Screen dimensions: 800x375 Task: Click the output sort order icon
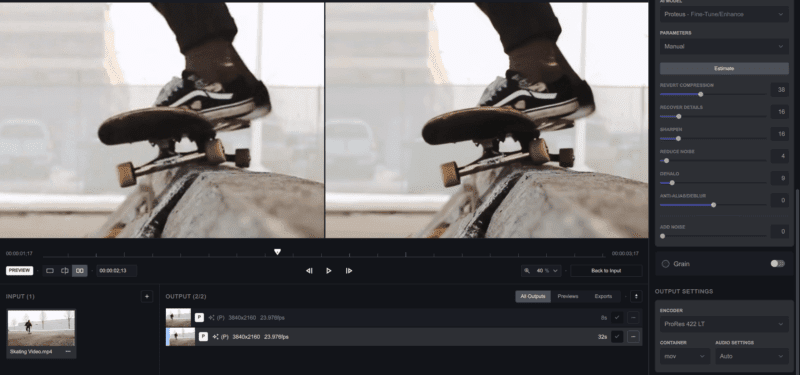pyautogui.click(x=636, y=296)
